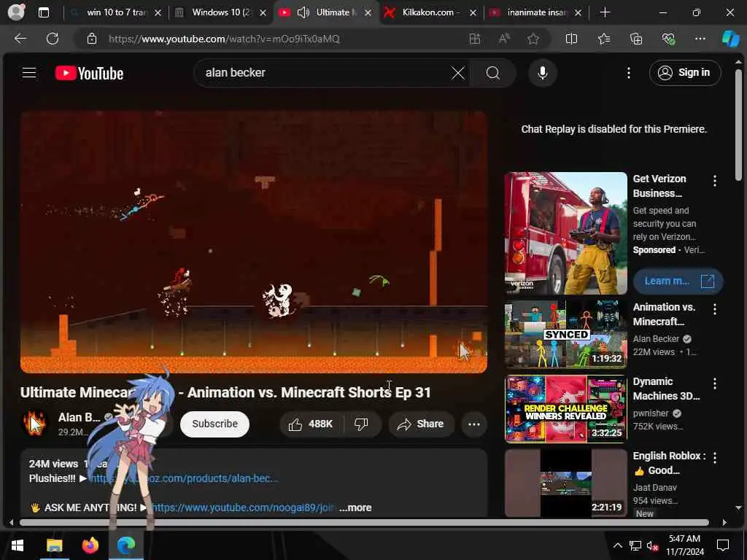747x560 pixels.
Task: Open options for Dynamic Machines video
Action: point(714,384)
